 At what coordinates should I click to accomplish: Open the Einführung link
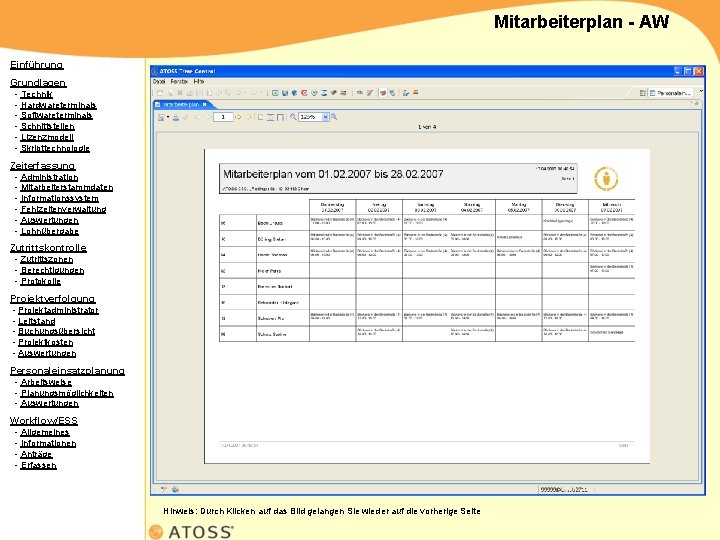click(x=37, y=65)
